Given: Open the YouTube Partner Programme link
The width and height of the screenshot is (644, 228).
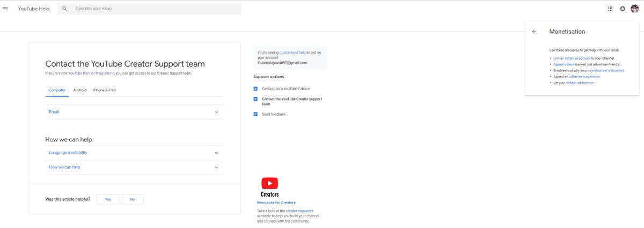Looking at the screenshot, I should tap(91, 73).
